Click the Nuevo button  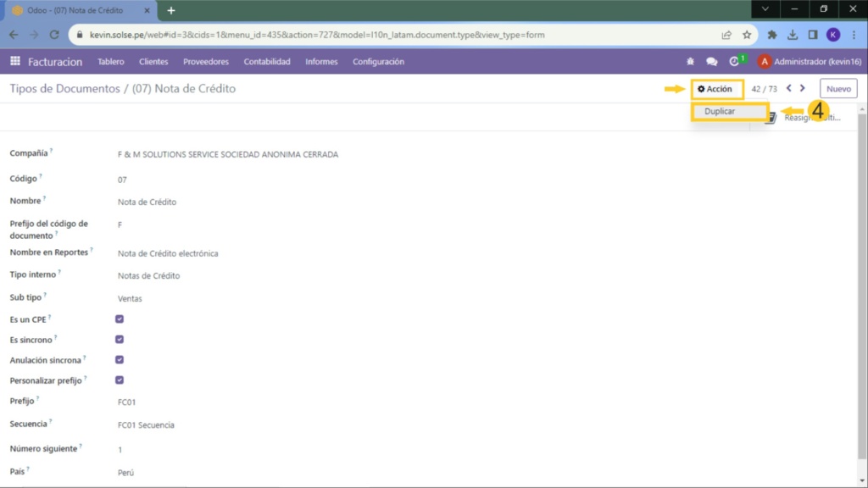pos(837,89)
